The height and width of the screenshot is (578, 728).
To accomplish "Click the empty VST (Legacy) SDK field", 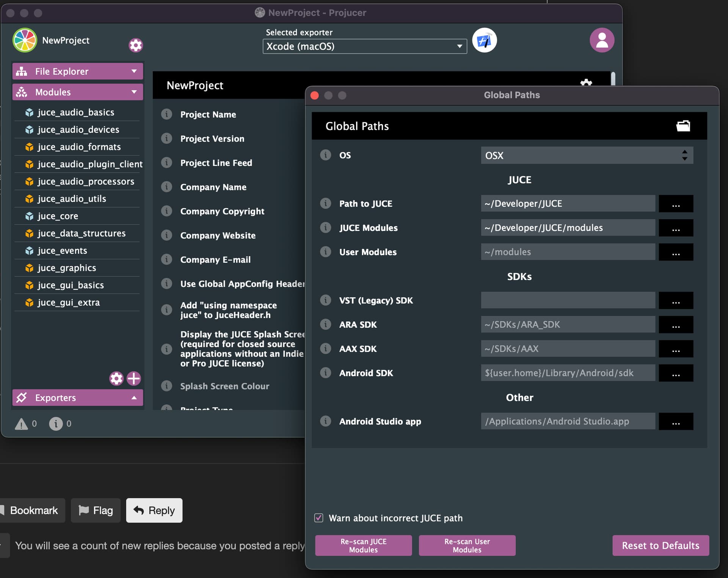I will [568, 300].
